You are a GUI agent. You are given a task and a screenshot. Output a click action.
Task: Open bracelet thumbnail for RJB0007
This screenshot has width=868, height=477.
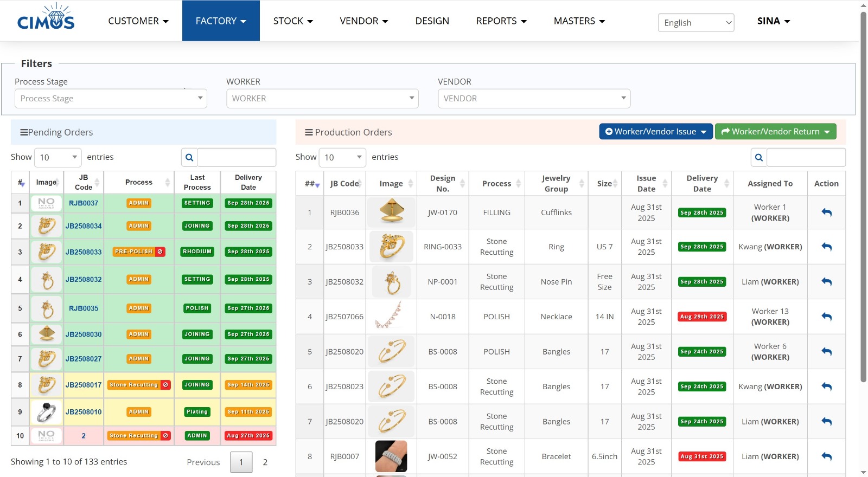coord(391,456)
